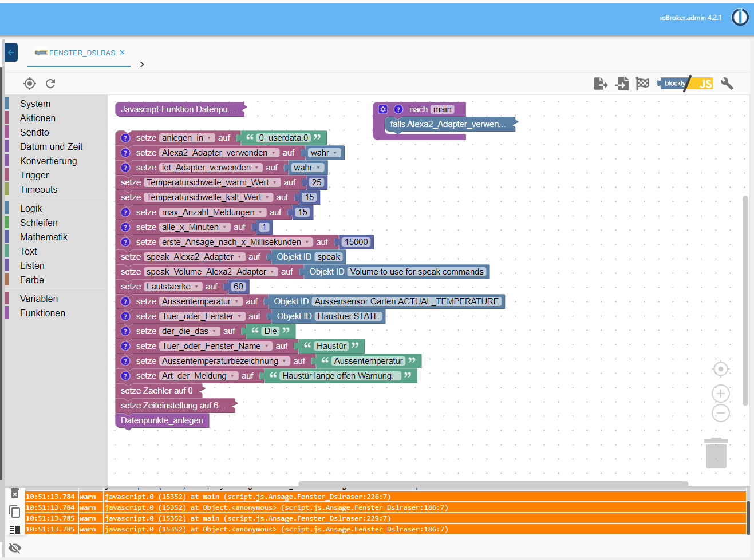Open the alle_x_Minuten variable dropdown
This screenshot has height=560, width=754.
(x=195, y=227)
